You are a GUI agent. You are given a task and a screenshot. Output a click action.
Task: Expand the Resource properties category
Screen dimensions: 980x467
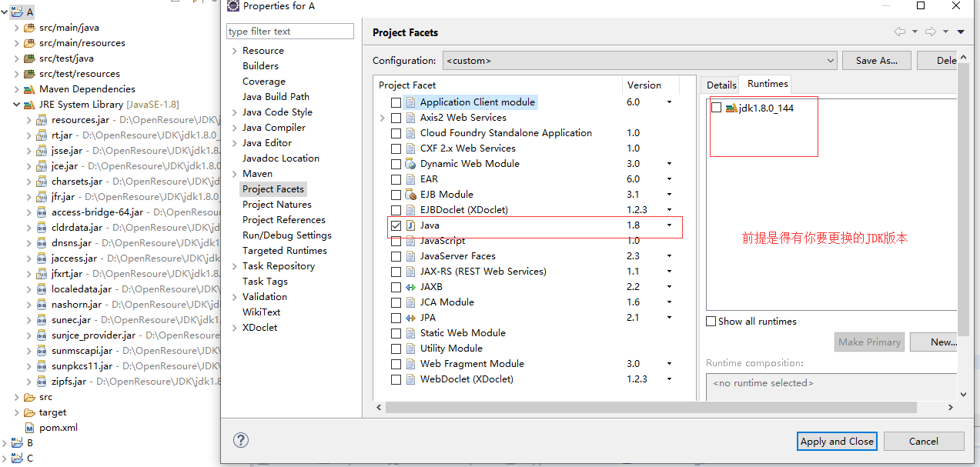point(235,51)
